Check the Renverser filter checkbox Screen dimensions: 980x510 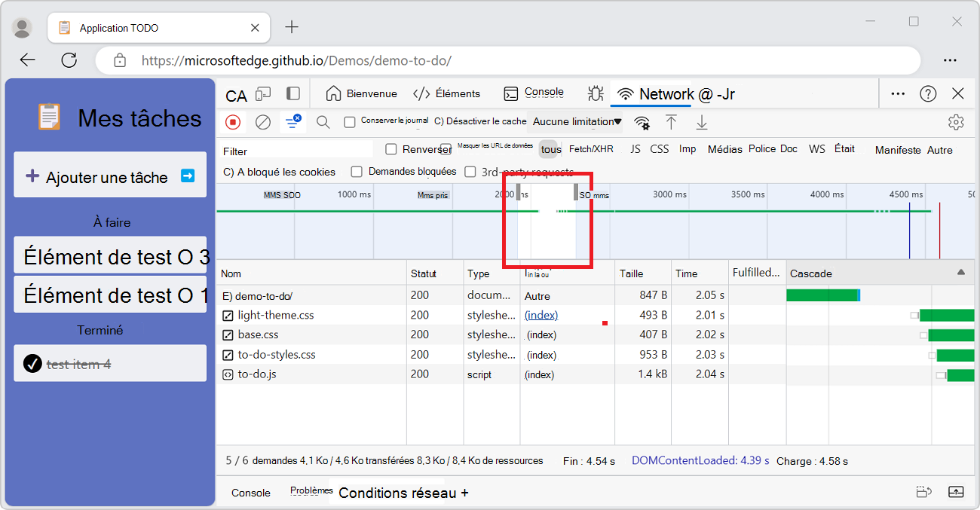(x=391, y=149)
